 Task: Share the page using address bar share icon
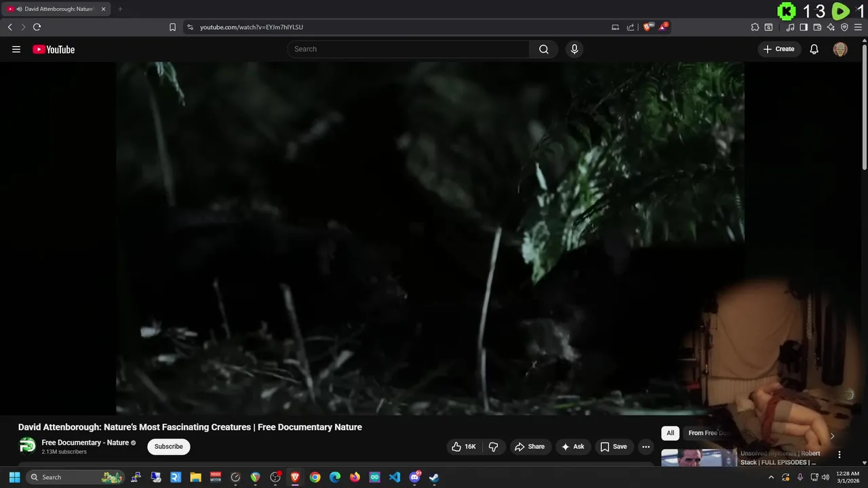[x=631, y=27]
